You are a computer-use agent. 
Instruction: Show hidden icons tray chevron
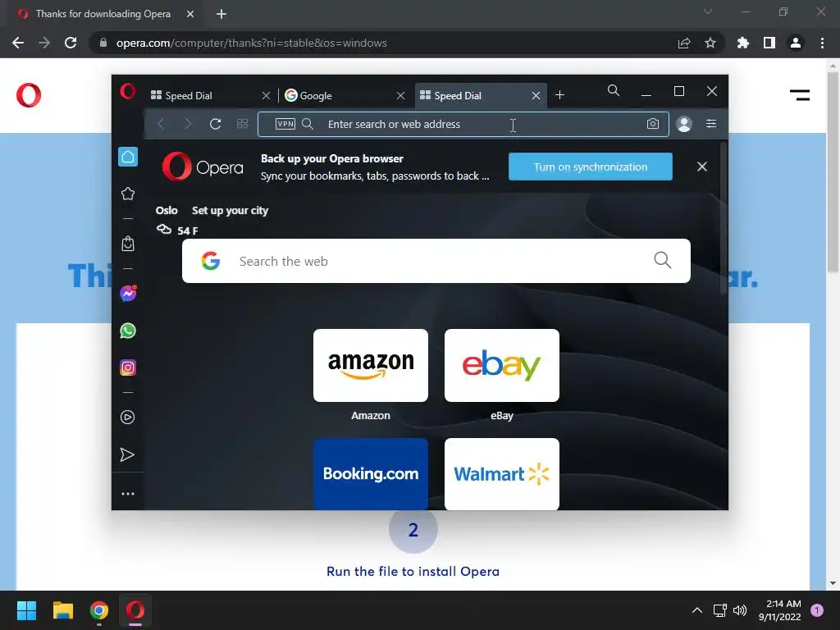pos(697,610)
